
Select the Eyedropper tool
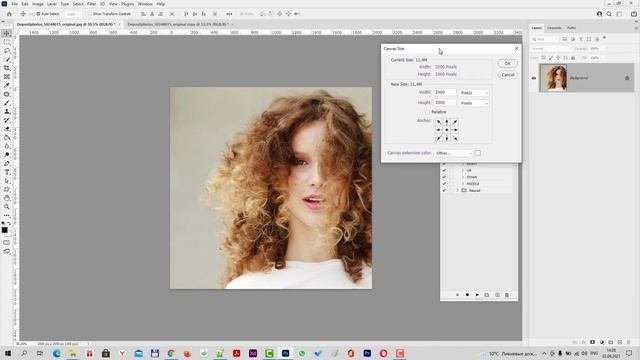(x=7, y=85)
